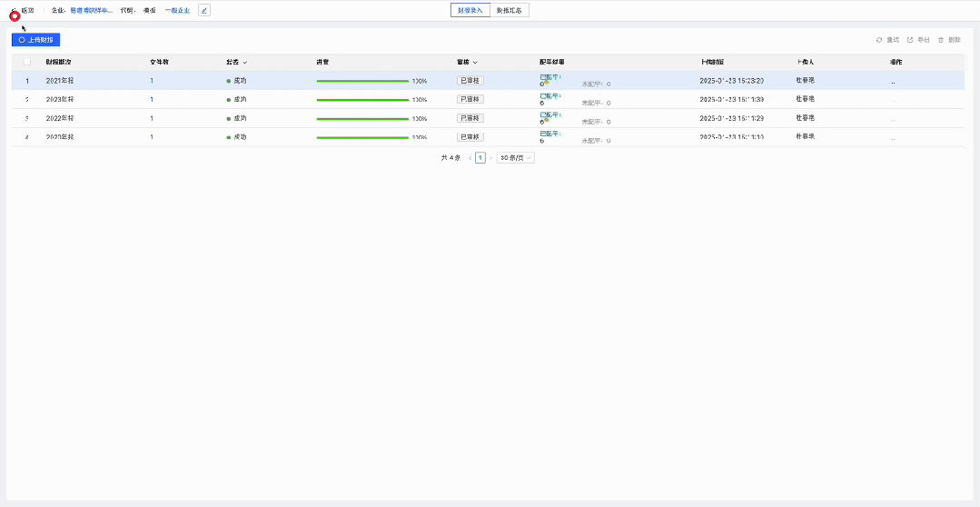
Task: Click file count link in 2021年报 row
Action: [152, 81]
